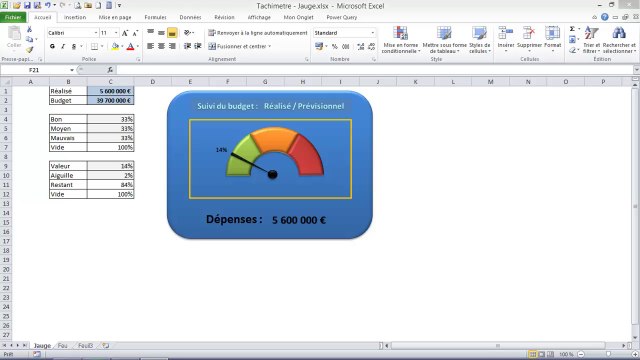Apply the percent style format
The width and height of the screenshot is (640, 360).
[x=335, y=47]
